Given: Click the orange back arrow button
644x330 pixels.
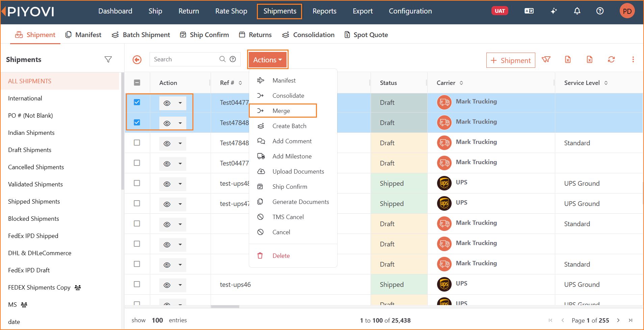Looking at the screenshot, I should click(137, 60).
